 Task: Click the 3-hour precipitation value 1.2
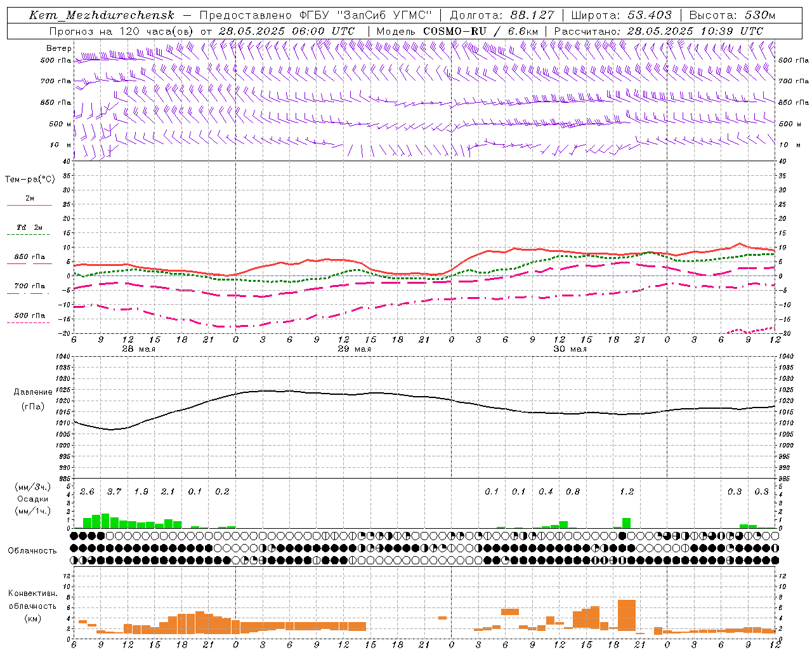[x=627, y=491]
